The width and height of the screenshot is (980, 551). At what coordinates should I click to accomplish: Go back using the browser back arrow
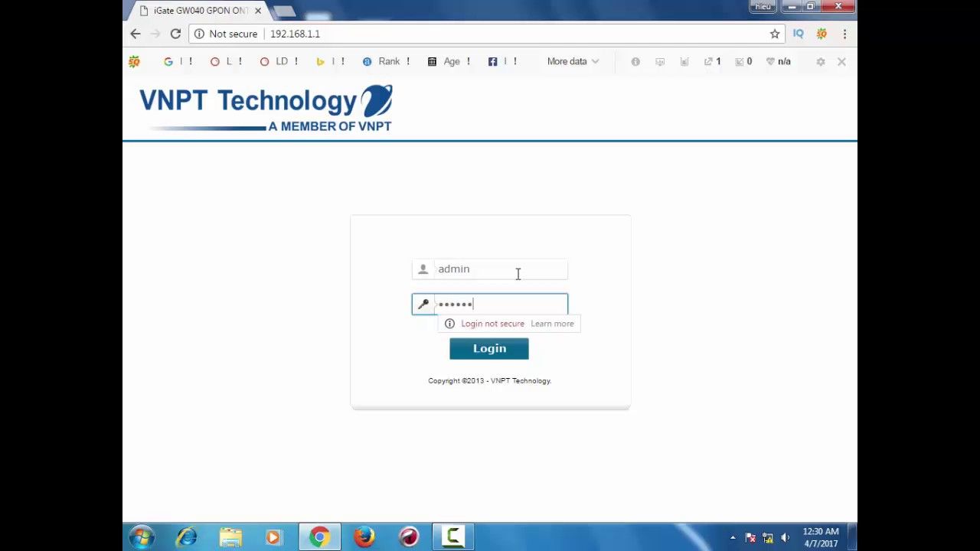point(136,34)
